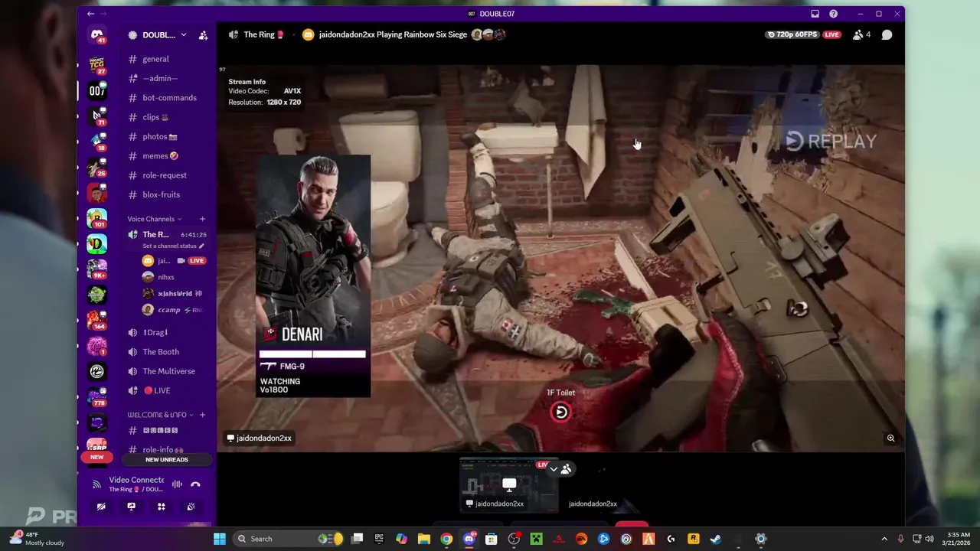Select the 007 server icon
Screen dimensions: 980x551
[96, 90]
